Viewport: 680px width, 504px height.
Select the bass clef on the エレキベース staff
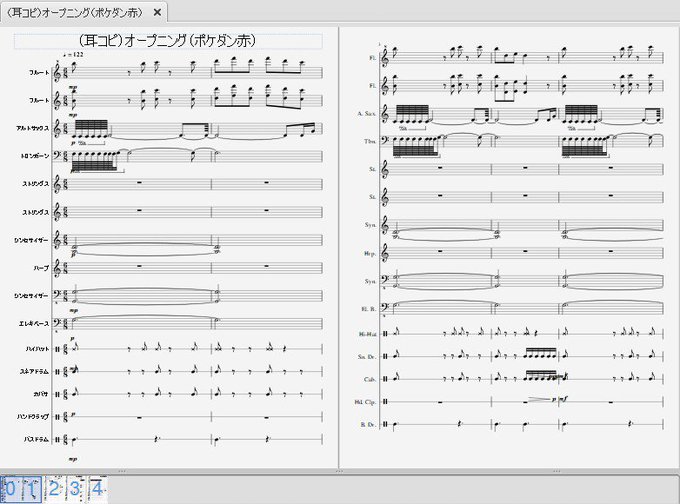pos(57,323)
